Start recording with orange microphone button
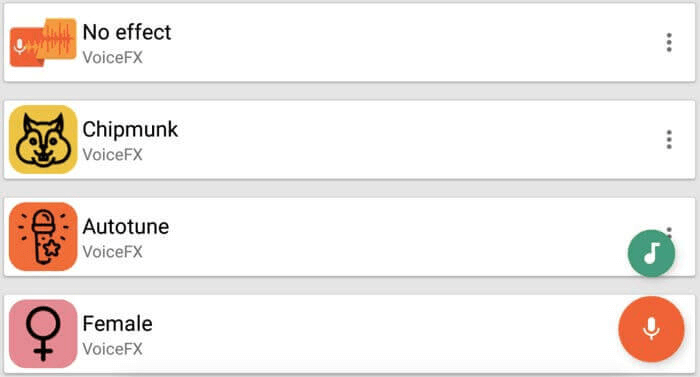 [651, 329]
